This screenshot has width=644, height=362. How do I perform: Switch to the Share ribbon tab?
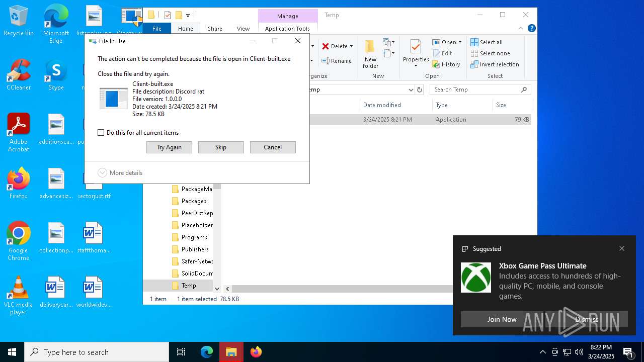click(215, 29)
